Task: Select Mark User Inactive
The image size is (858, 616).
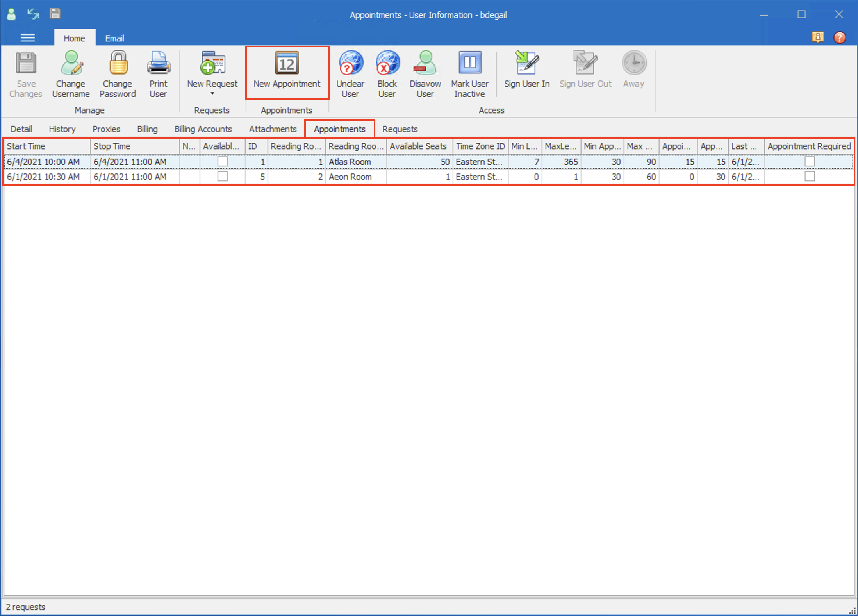Action: tap(469, 72)
